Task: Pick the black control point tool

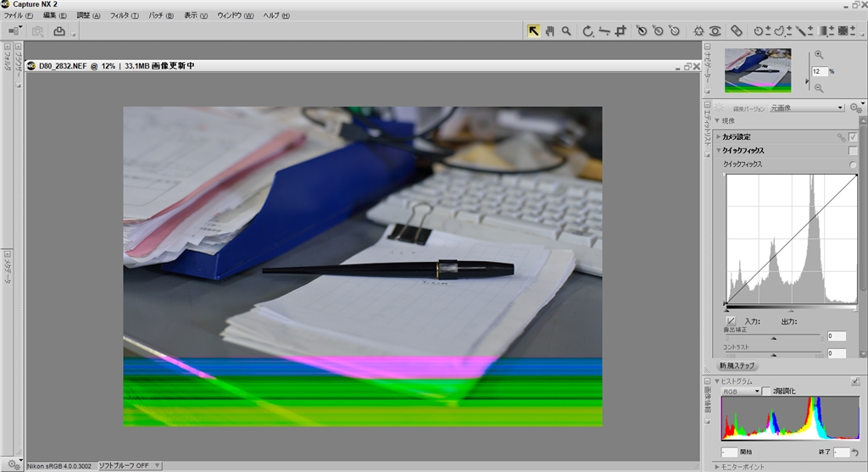Action: 642,31
